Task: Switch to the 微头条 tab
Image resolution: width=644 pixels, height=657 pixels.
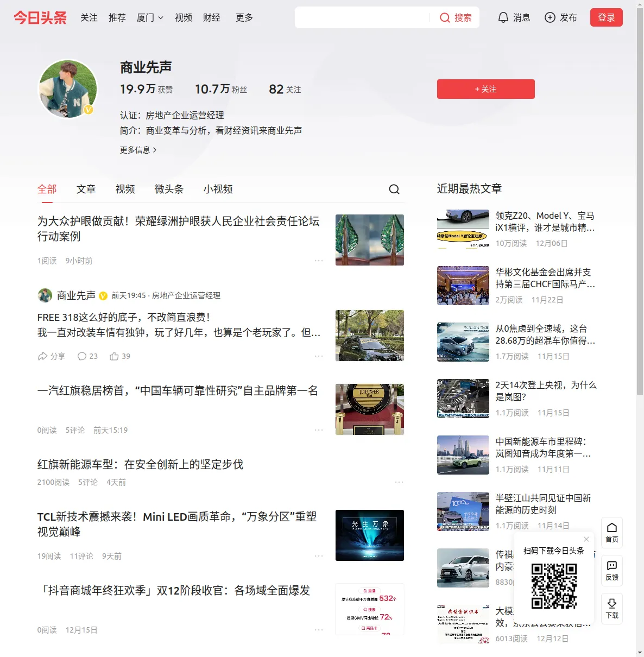Action: 169,189
